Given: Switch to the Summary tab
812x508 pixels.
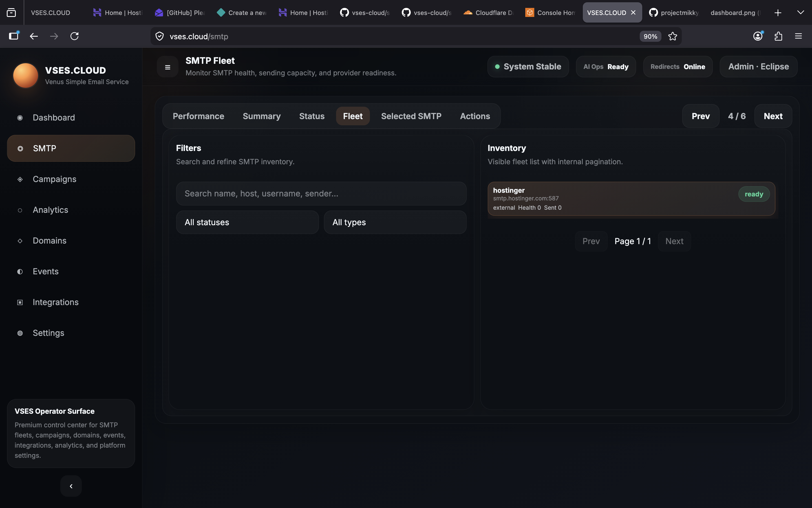Looking at the screenshot, I should click(262, 116).
